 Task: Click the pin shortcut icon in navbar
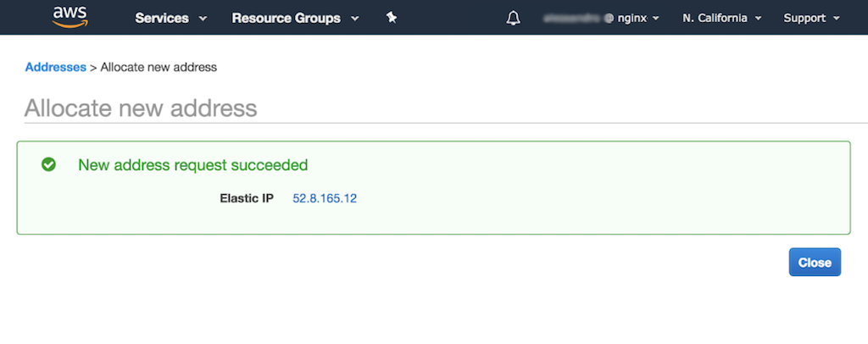[392, 18]
